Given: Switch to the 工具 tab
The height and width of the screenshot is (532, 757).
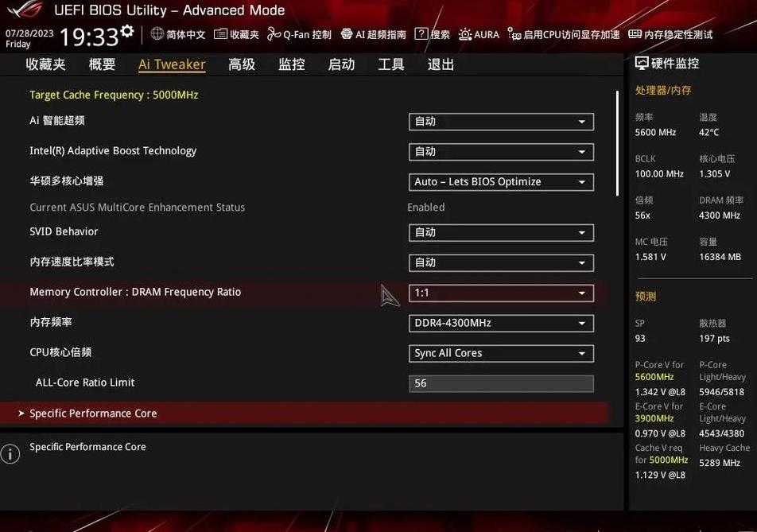Looking at the screenshot, I should pyautogui.click(x=391, y=64).
